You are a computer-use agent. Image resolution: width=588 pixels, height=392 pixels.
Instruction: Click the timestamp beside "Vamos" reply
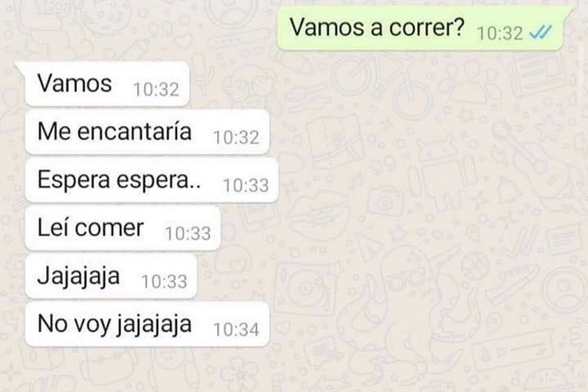[156, 90]
